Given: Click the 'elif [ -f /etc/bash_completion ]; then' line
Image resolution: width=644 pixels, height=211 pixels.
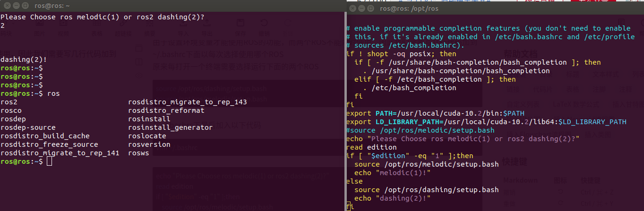Looking at the screenshot, I should [x=435, y=79].
